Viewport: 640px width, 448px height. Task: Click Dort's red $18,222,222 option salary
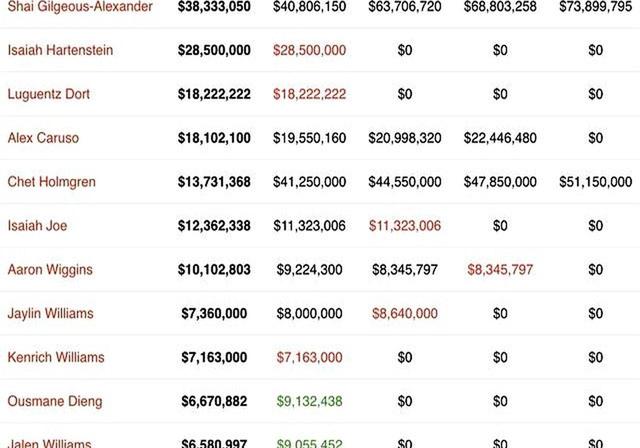(309, 94)
